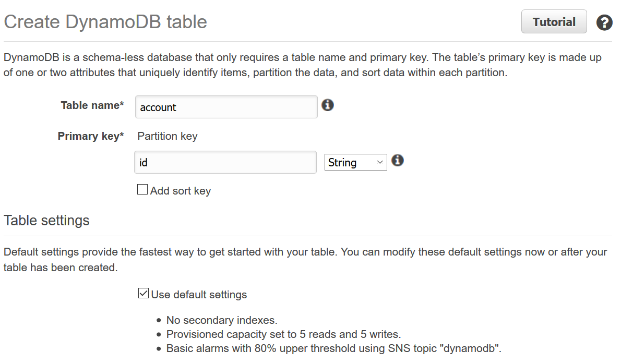This screenshot has width=621, height=364.
Task: Click the "Add sort key" label text
Action: 181,191
